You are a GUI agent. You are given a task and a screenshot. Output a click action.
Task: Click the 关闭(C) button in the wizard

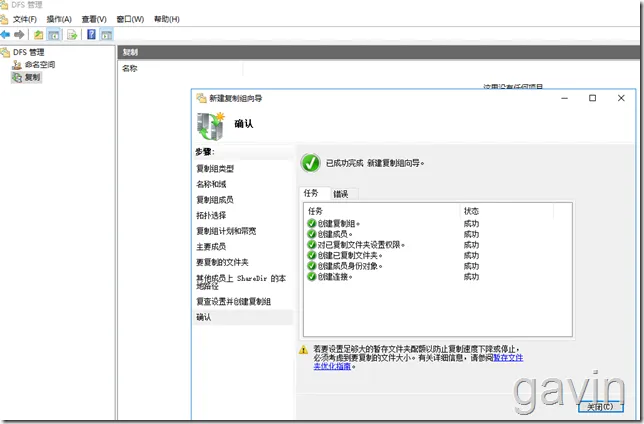coord(600,407)
